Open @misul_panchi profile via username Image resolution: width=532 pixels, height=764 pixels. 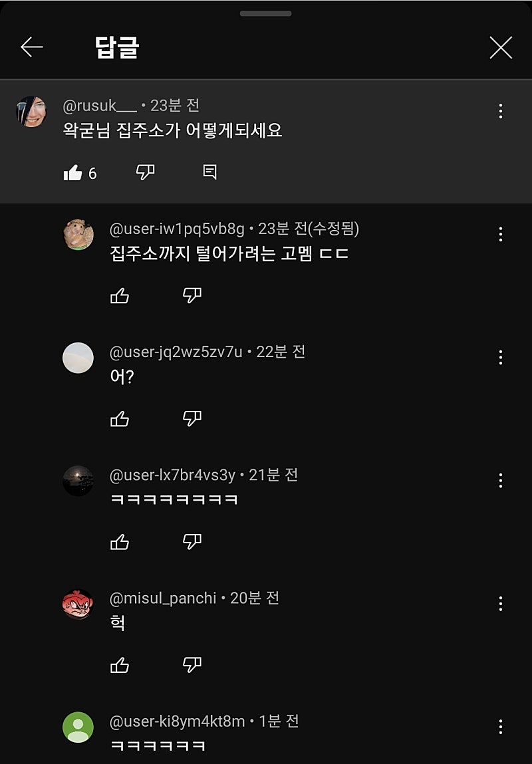click(163, 598)
